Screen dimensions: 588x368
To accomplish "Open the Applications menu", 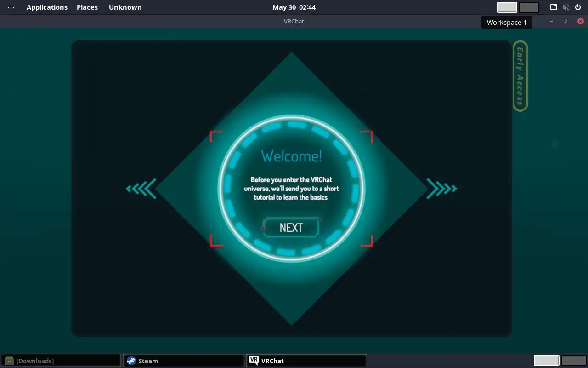I will point(47,7).
